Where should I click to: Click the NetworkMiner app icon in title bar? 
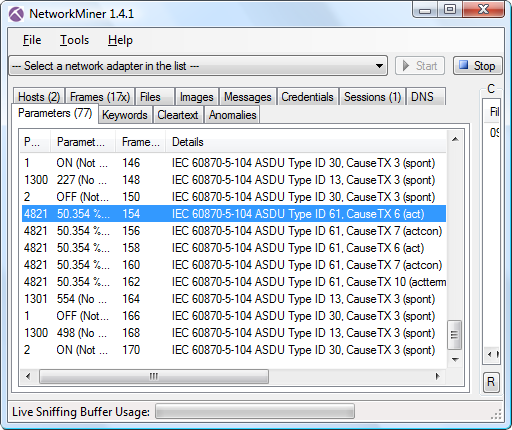pyautogui.click(x=16, y=14)
